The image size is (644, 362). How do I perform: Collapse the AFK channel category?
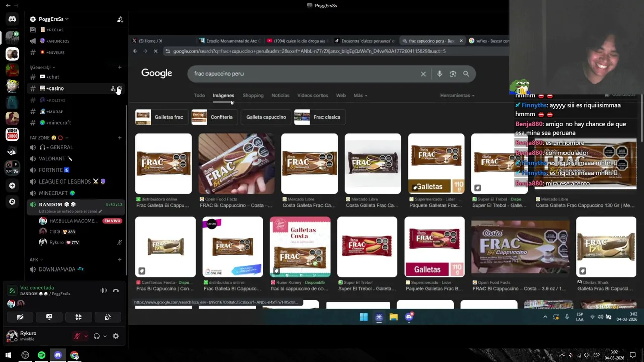(36, 260)
